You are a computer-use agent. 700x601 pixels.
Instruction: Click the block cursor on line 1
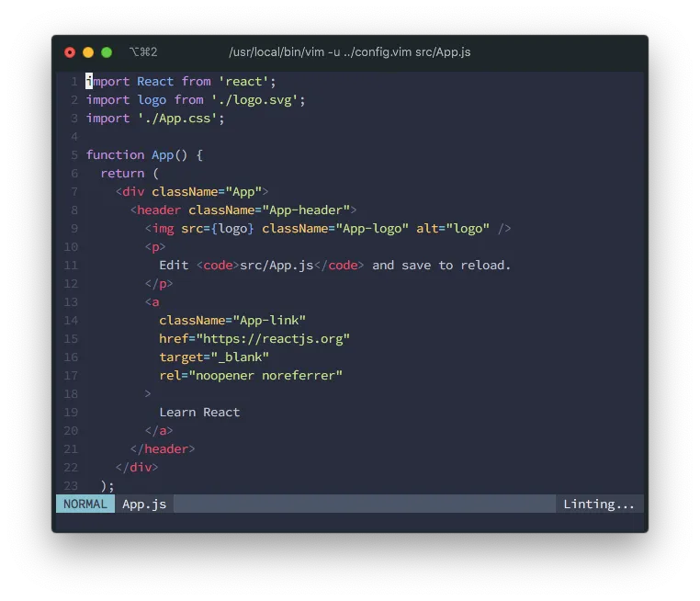point(89,81)
